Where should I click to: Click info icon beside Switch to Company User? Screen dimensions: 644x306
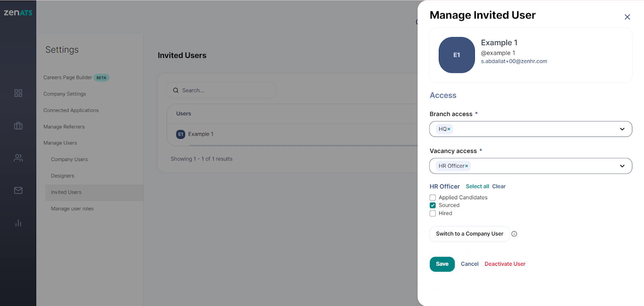click(x=514, y=234)
